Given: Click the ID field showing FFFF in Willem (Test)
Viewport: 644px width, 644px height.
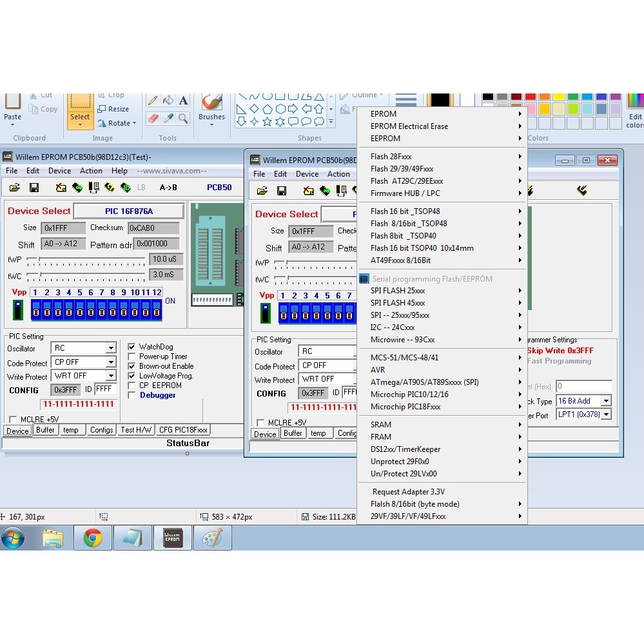Looking at the screenshot, I should click(x=106, y=389).
